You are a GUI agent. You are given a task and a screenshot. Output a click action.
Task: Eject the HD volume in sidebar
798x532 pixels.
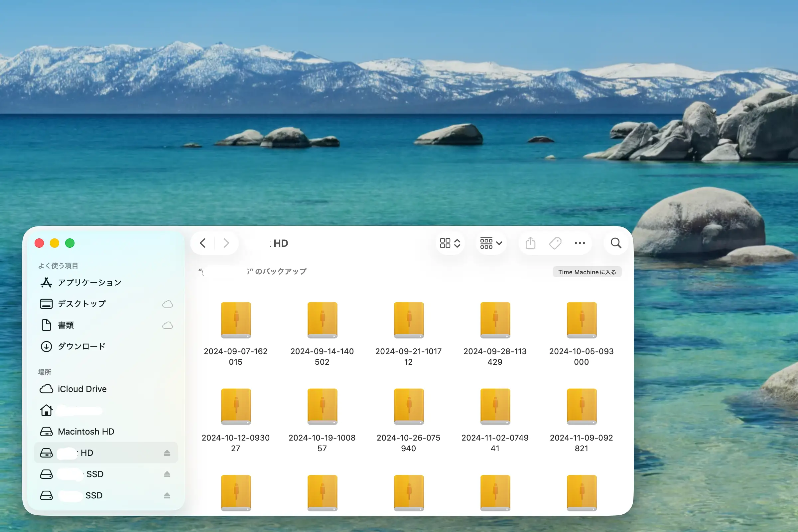[167, 453]
